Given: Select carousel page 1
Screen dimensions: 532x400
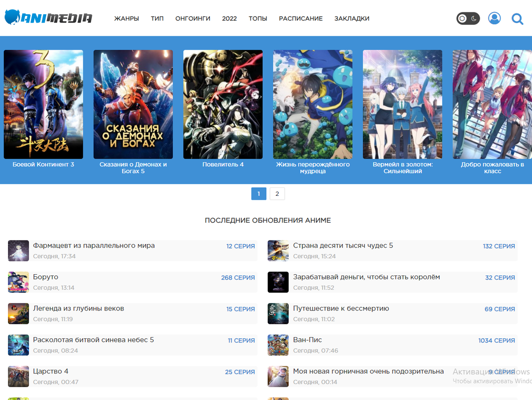Looking at the screenshot, I should (x=259, y=194).
